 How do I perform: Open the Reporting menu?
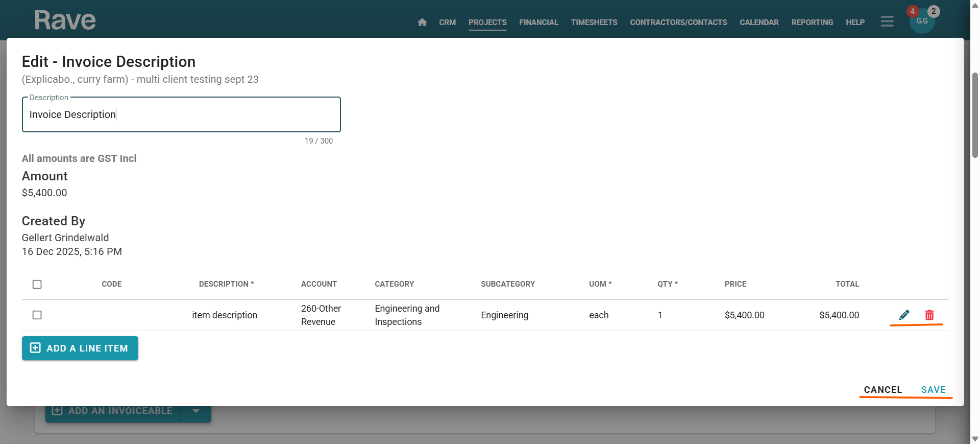pyautogui.click(x=812, y=22)
